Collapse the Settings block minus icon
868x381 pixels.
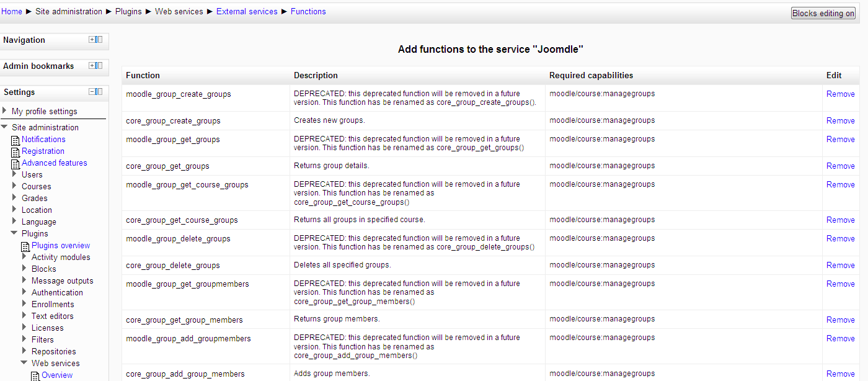tap(92, 91)
